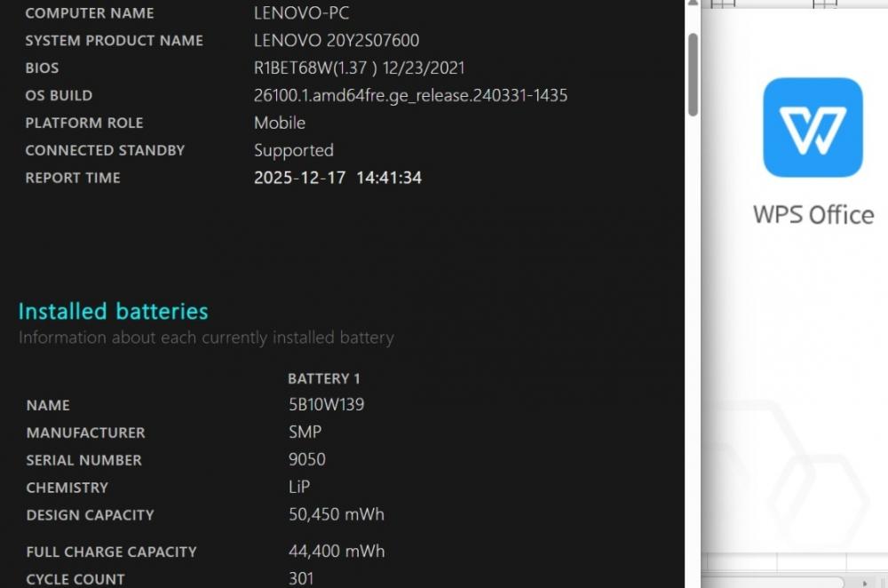This screenshot has height=588, width=888.
Task: Click the serial number value 9050
Action: tap(307, 459)
